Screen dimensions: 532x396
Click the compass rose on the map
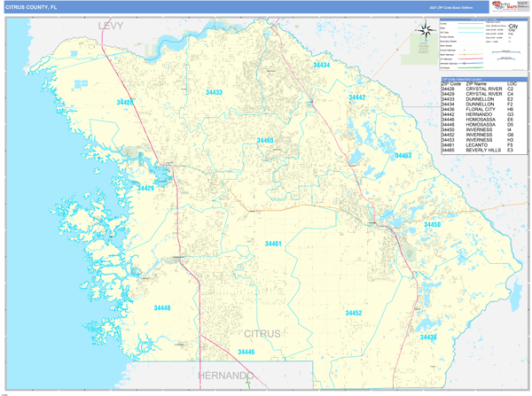pyautogui.click(x=426, y=30)
